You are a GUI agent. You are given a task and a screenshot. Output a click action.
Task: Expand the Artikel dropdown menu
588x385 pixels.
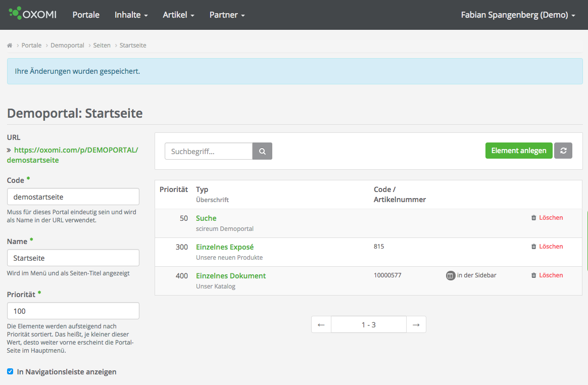[178, 15]
